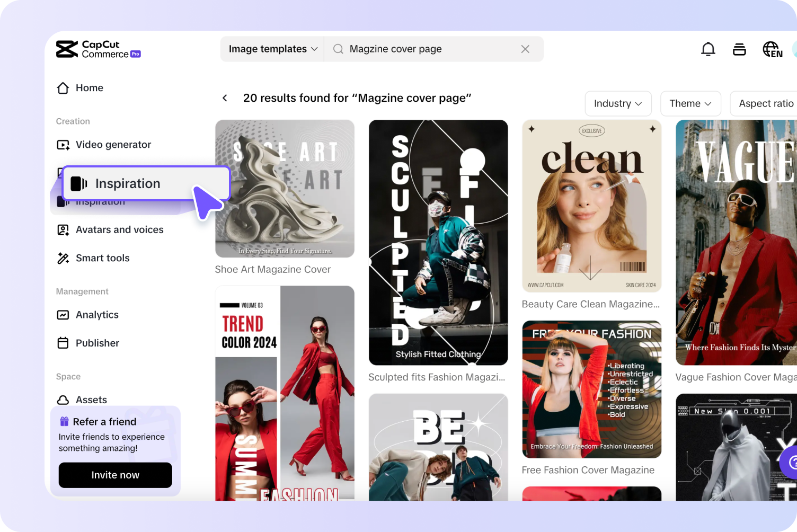Open the notifications bell
Screen dimensions: 797x532
pos(708,49)
